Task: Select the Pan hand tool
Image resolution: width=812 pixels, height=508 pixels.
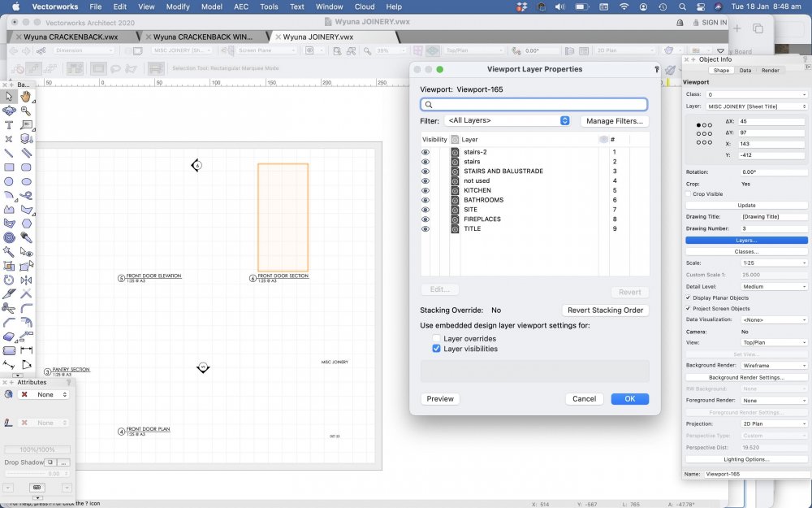Action: coord(26,97)
